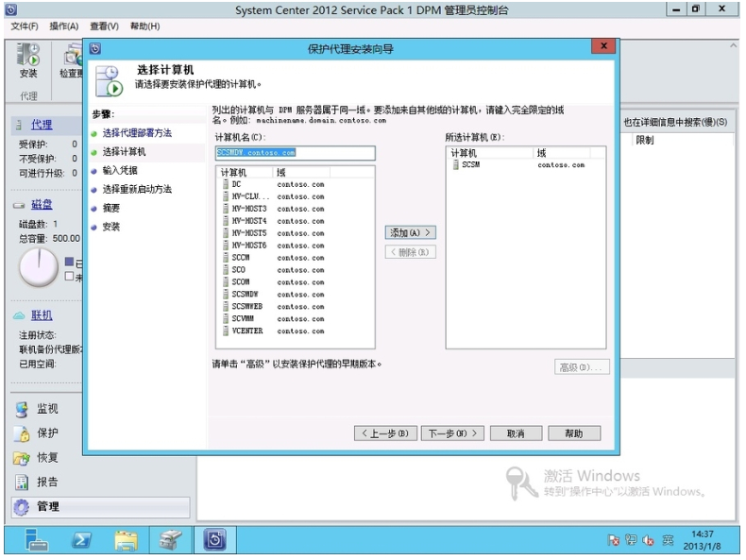Switch to the 管理 workspace
Image resolution: width=746 pixels, height=560 pixels.
pos(100,507)
